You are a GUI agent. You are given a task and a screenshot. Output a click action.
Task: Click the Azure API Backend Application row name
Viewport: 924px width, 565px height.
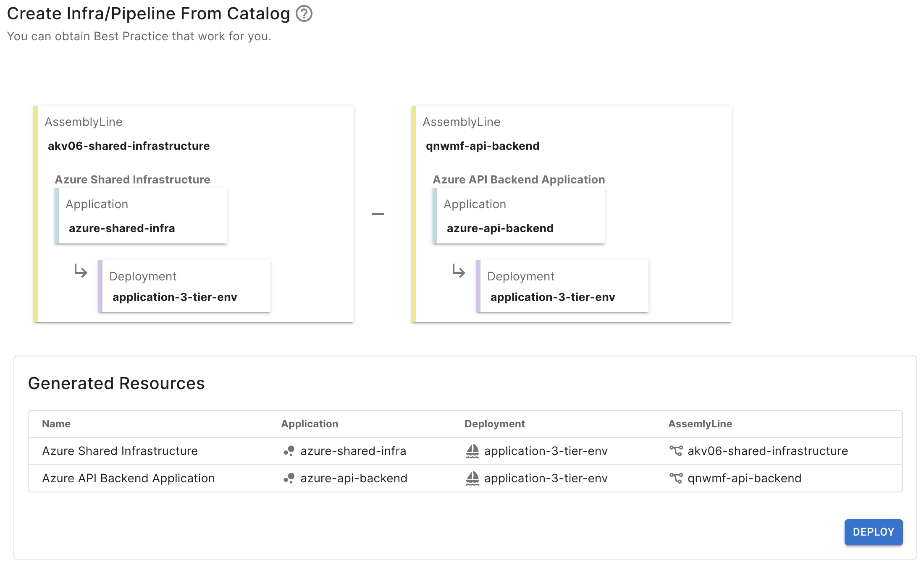pyautogui.click(x=128, y=479)
